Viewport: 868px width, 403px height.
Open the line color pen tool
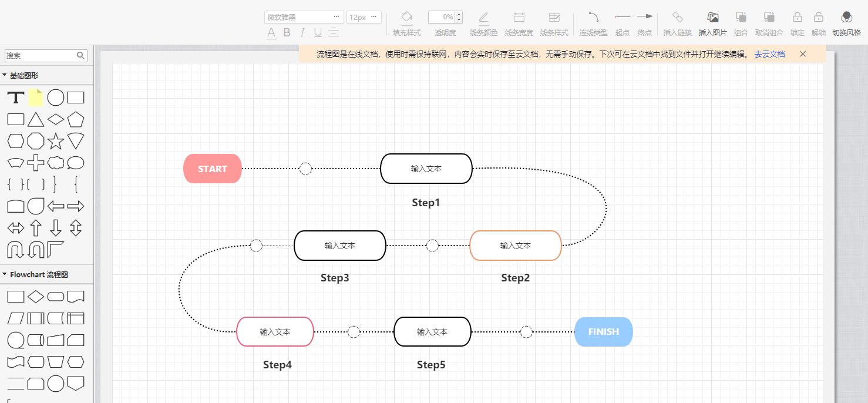click(x=483, y=17)
